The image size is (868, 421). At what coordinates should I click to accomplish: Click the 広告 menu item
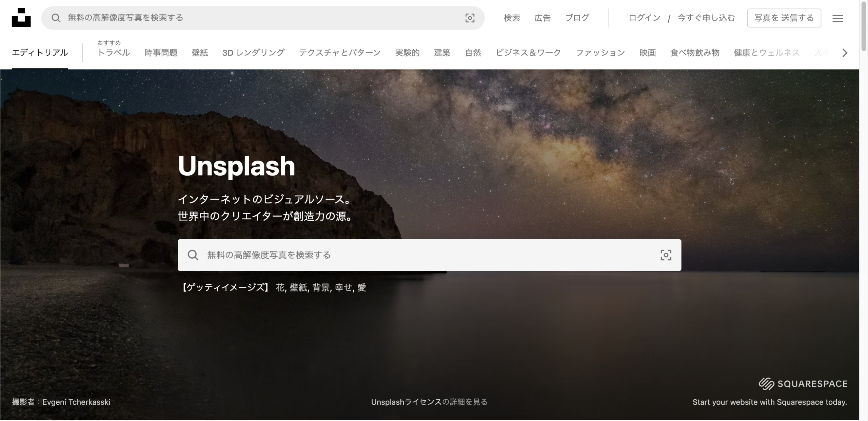542,18
